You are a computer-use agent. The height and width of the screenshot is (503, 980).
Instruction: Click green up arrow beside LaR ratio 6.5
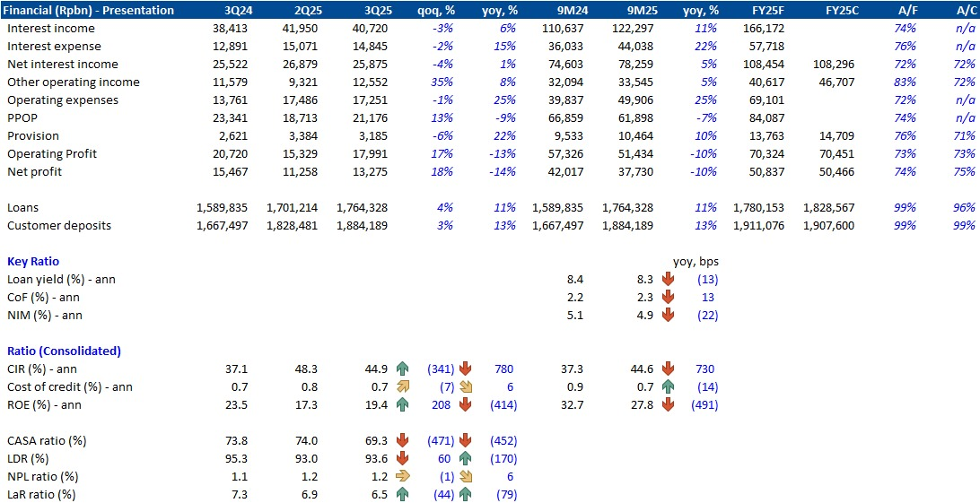point(402,494)
